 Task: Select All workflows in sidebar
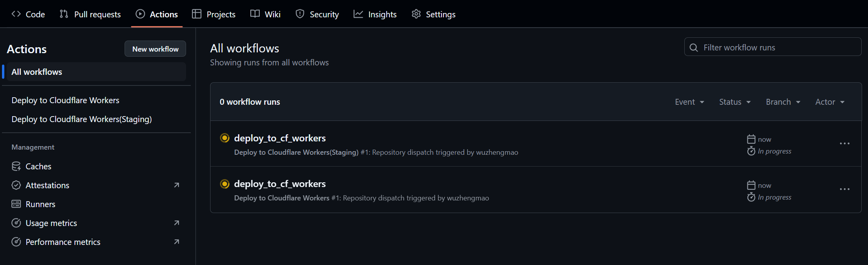pyautogui.click(x=96, y=72)
